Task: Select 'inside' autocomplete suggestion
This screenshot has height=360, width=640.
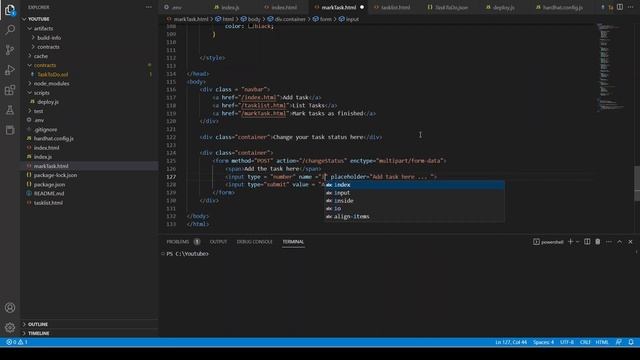Action: point(414,201)
